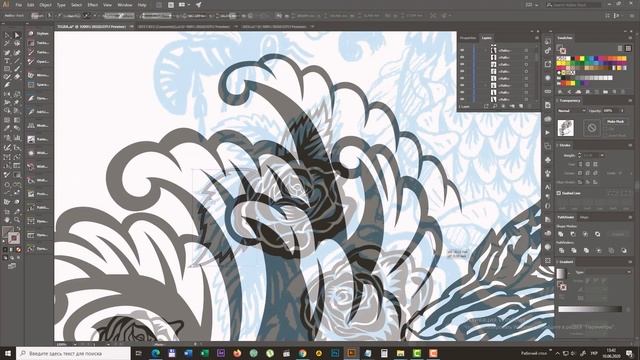640x360 pixels.
Task: Open stroke Weight dropdown arrow
Action: 602,156
